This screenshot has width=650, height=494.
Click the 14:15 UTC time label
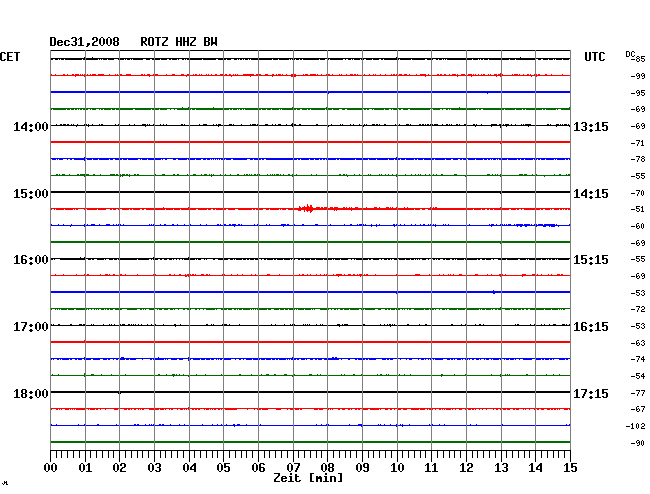point(591,194)
